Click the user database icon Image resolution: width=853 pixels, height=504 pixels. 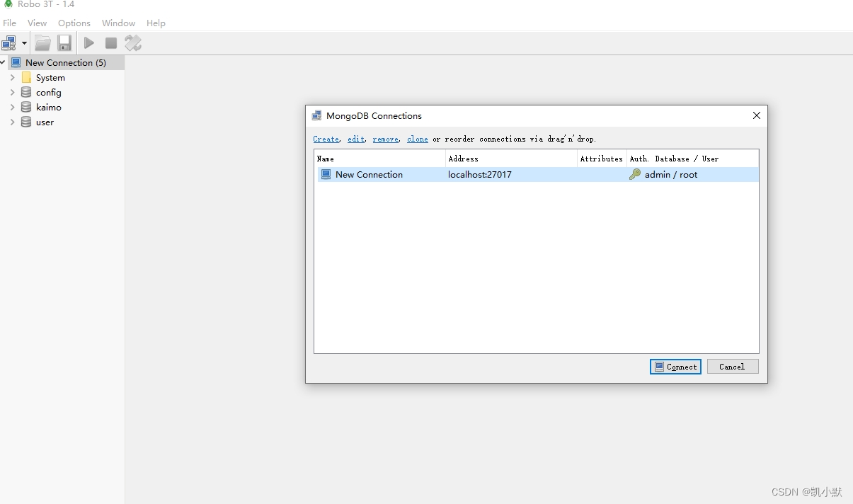(26, 122)
